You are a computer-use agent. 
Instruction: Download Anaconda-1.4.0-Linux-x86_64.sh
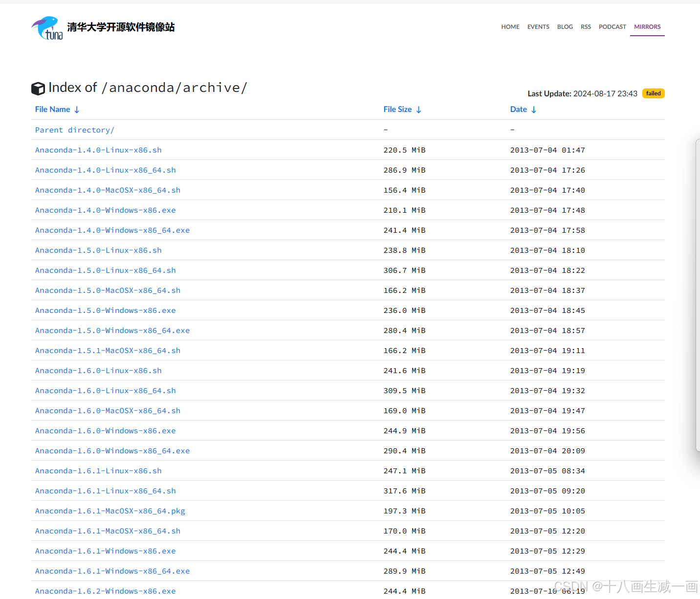(106, 170)
